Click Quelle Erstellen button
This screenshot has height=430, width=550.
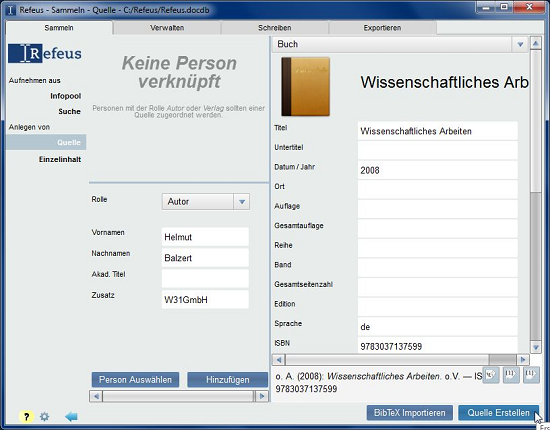coord(498,413)
